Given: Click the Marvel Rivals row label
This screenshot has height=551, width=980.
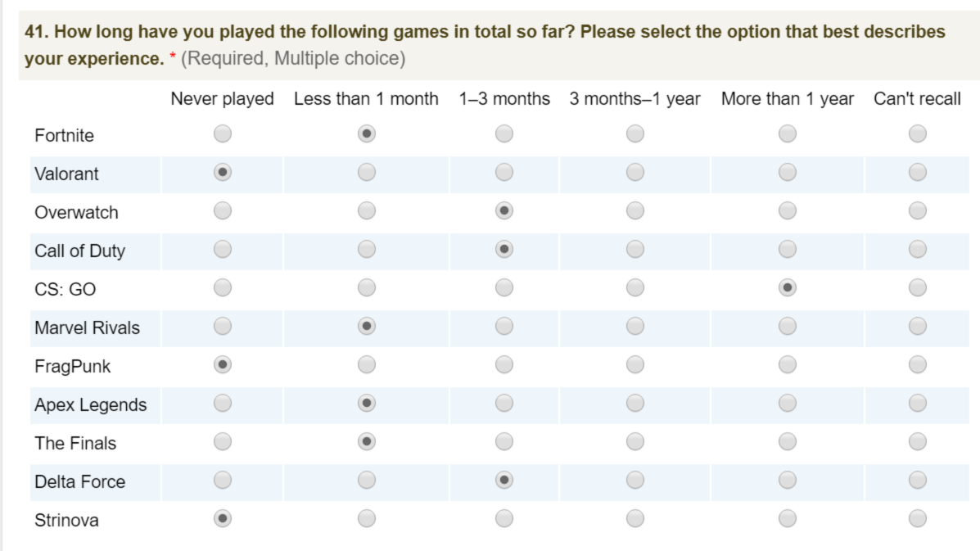Looking at the screenshot, I should coord(87,327).
